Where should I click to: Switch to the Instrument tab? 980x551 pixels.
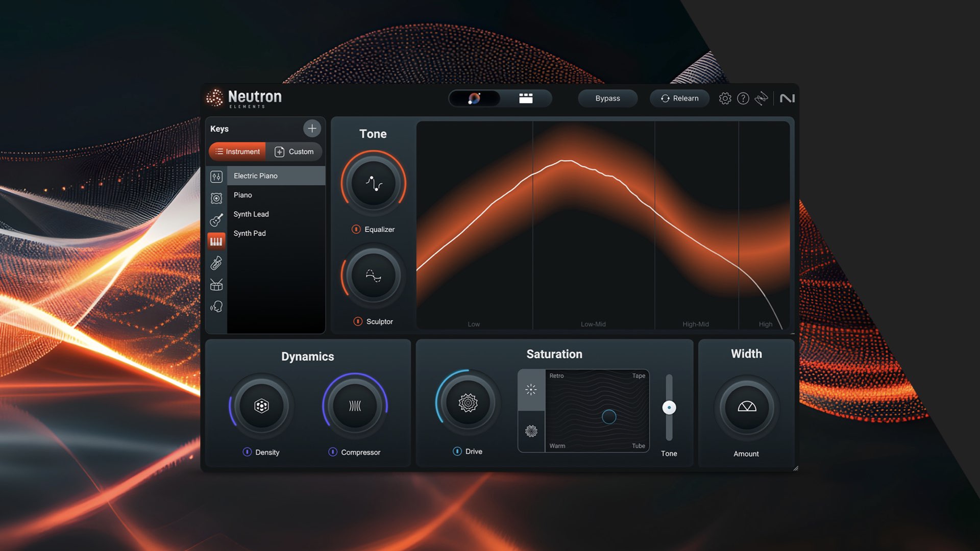236,152
